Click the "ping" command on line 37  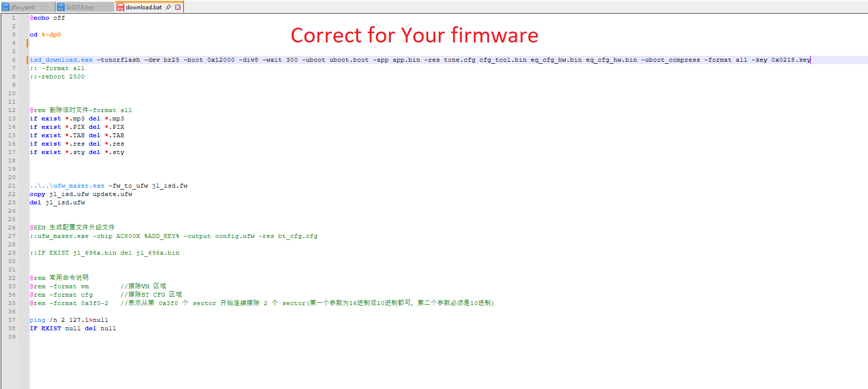coord(37,320)
